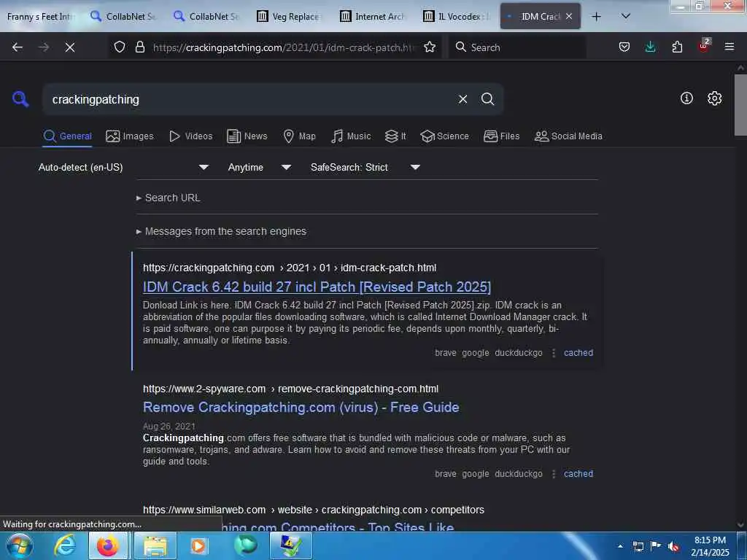Viewport: 747px width, 560px height.
Task: Select the Images search category
Action: click(130, 136)
